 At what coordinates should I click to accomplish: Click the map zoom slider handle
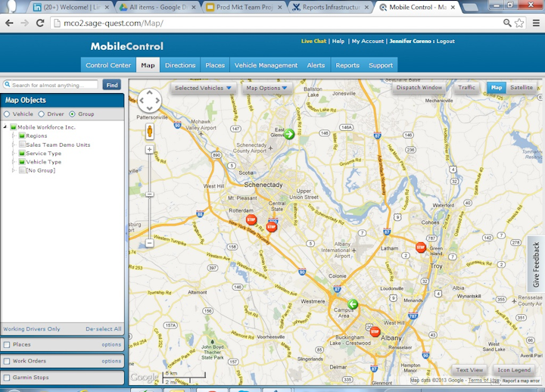(149, 194)
